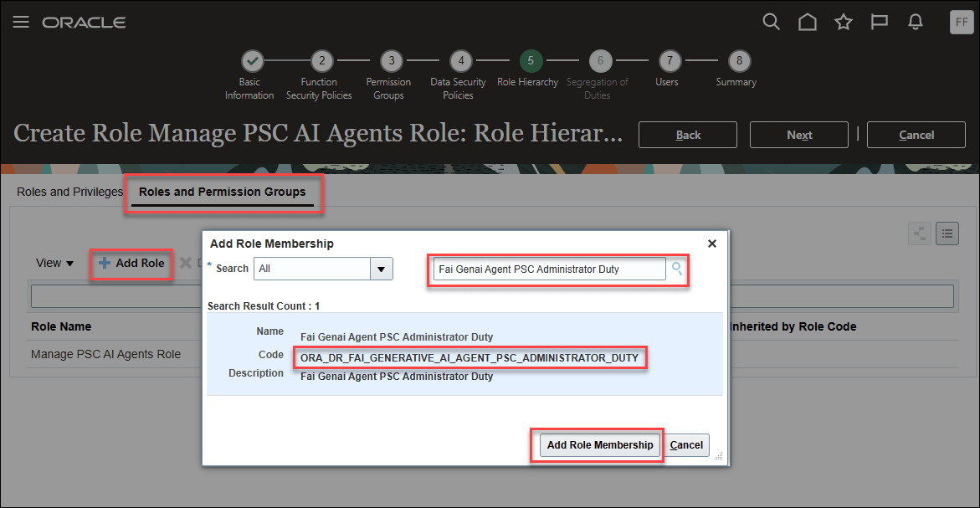Open the navigation hamburger menu

pyautogui.click(x=21, y=22)
